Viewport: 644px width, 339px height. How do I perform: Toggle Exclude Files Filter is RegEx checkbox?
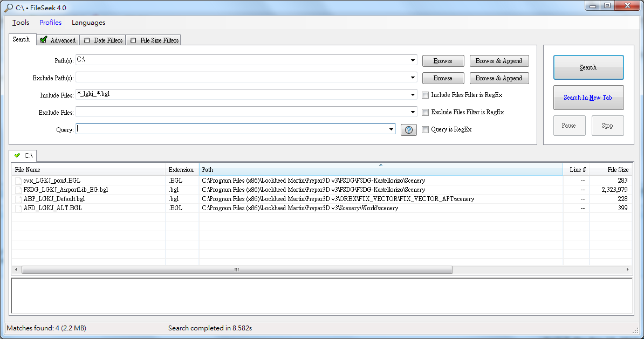(426, 112)
